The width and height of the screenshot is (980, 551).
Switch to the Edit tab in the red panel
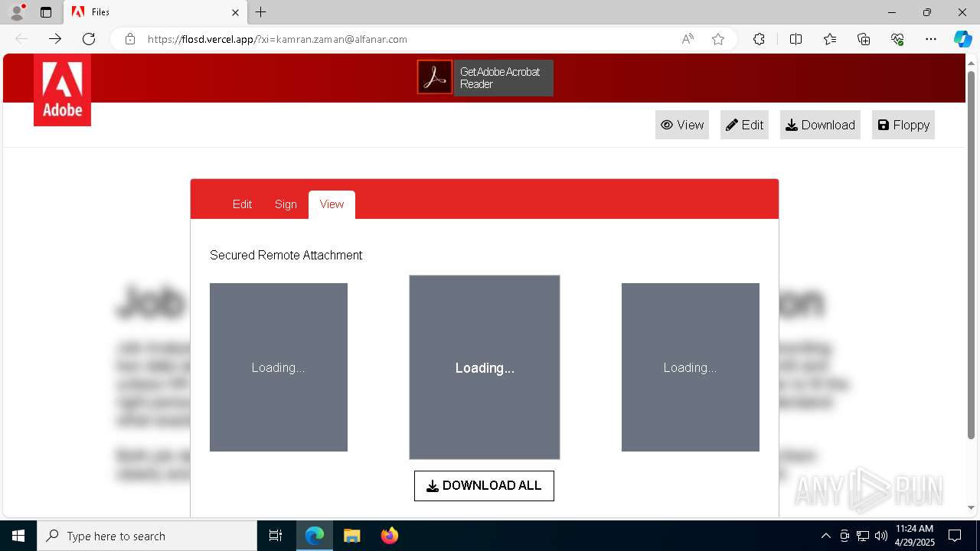242,204
